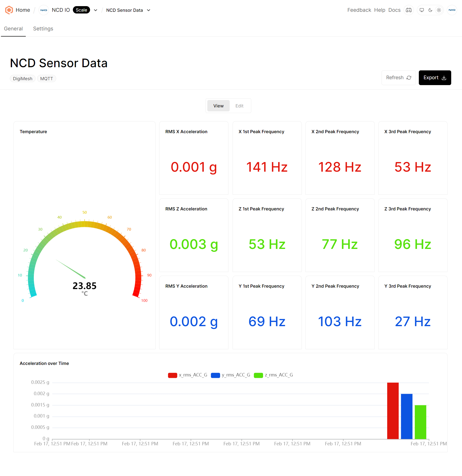This screenshot has width=462, height=476.
Task: Click the NCD IO organization logo icon
Action: point(44,10)
